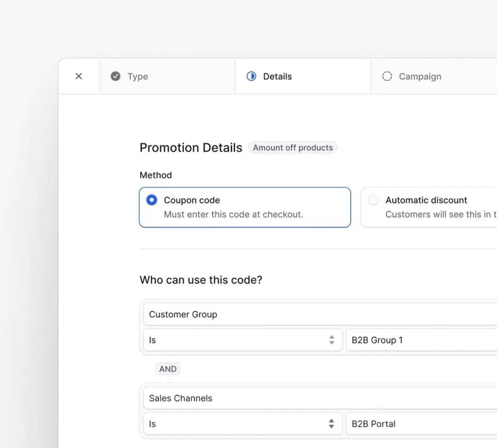Viewport: 497px width, 448px height.
Task: Expand the Is operator for Sales Channels
Action: tap(243, 424)
